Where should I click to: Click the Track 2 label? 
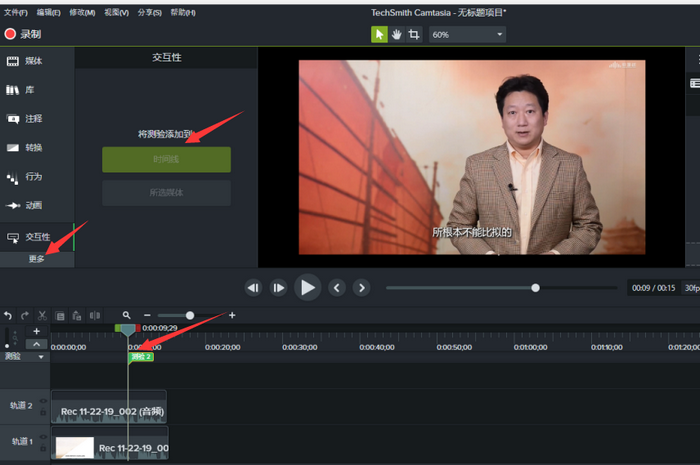pyautogui.click(x=21, y=406)
